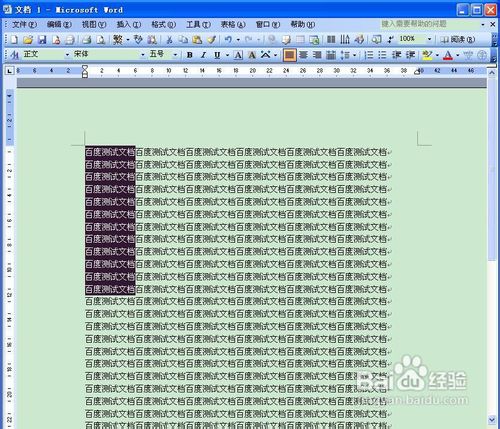The image size is (500, 429).
Task: Open the 文件 menu
Action: [24, 24]
